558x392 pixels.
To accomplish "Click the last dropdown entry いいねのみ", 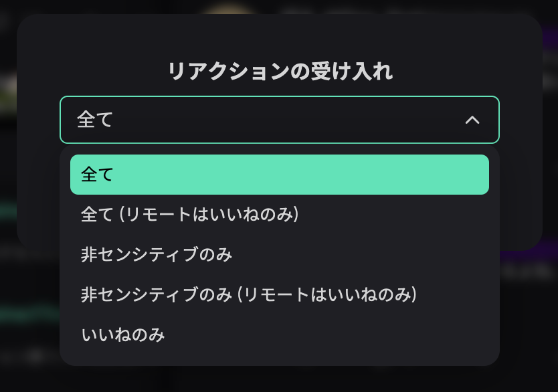I will 123,334.
